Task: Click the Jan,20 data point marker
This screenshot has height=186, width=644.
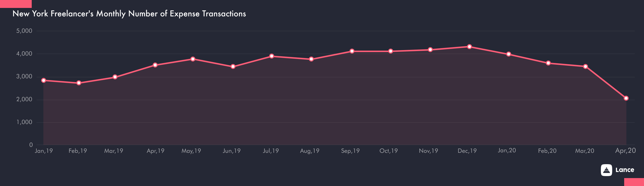Action: 508,54
